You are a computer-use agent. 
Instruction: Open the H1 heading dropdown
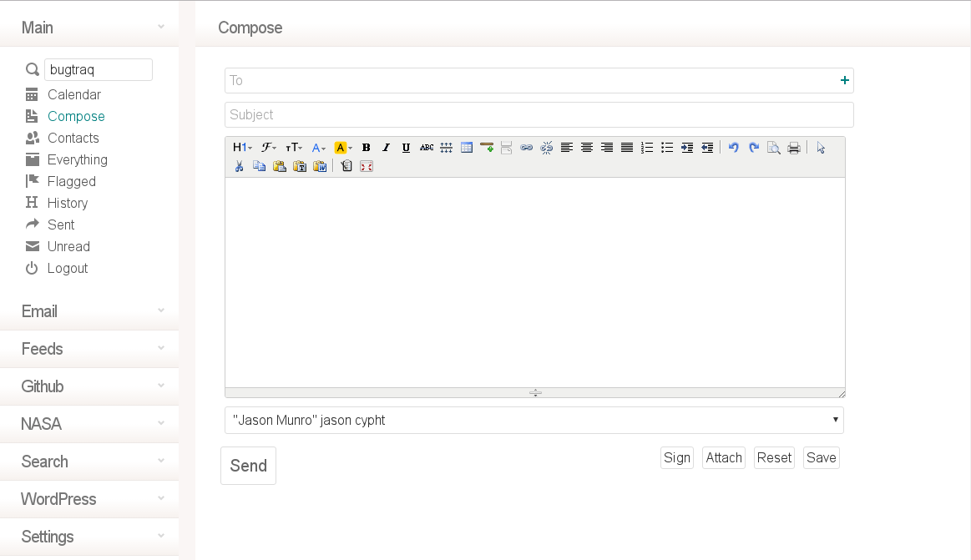[x=242, y=148]
